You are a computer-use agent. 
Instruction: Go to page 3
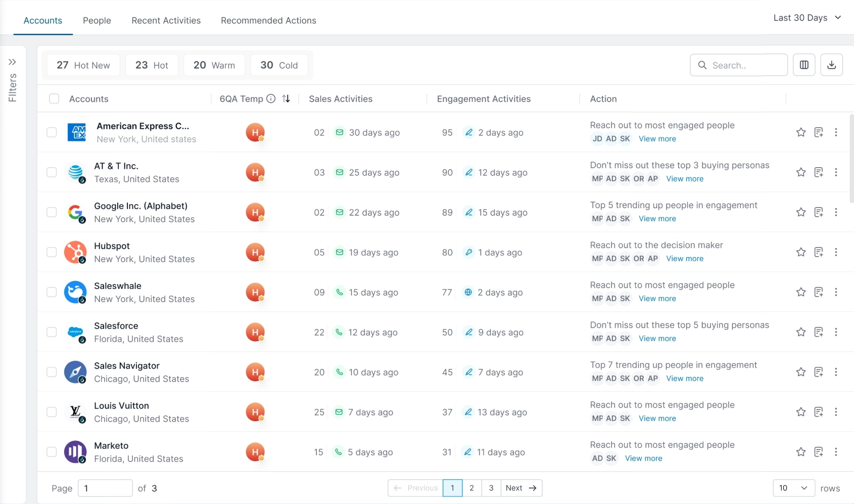pos(491,488)
